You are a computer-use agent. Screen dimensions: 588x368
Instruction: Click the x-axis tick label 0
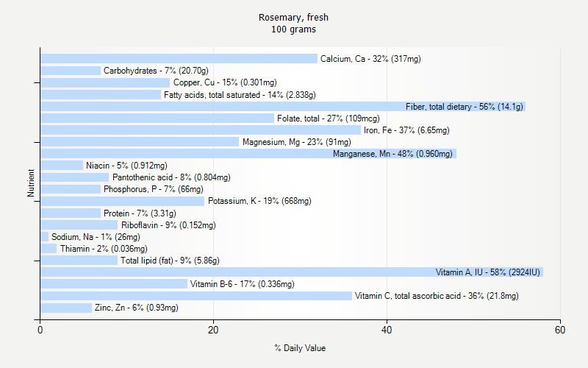(40, 330)
